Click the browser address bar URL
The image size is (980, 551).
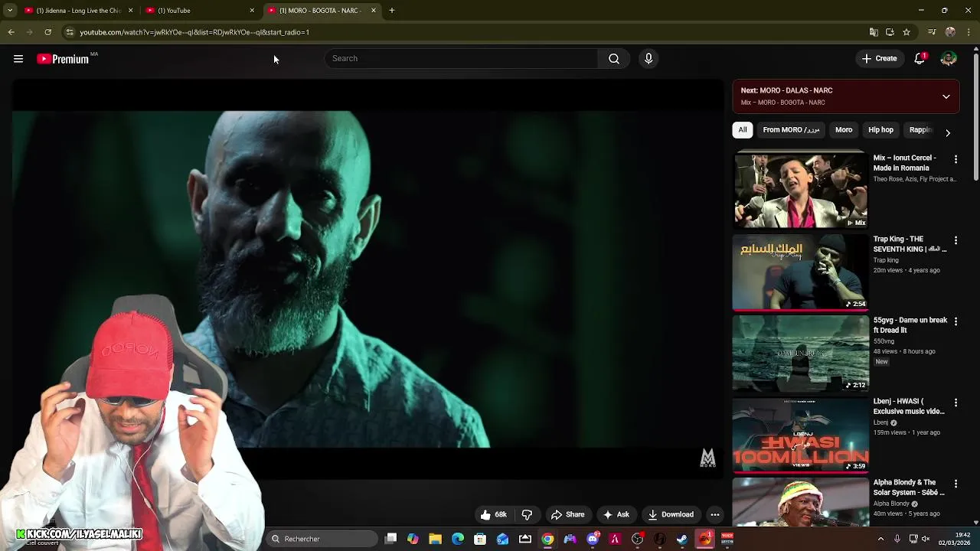pyautogui.click(x=194, y=32)
